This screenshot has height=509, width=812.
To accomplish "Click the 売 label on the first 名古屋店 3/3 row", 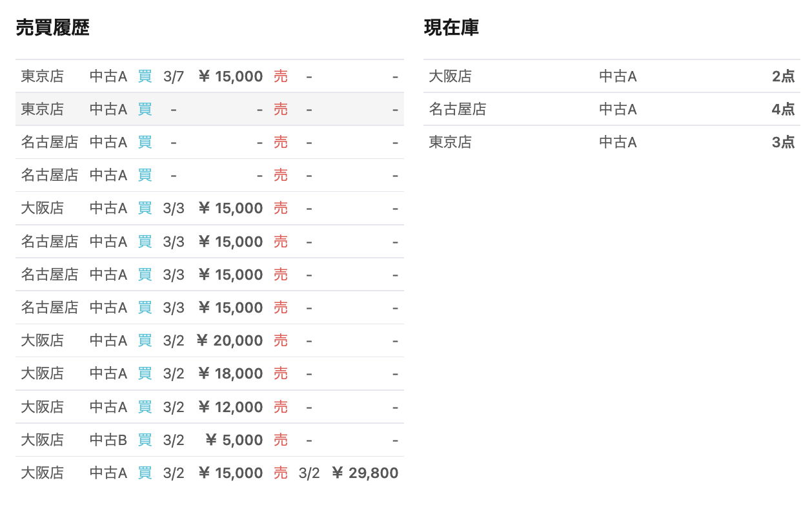I will [x=280, y=241].
